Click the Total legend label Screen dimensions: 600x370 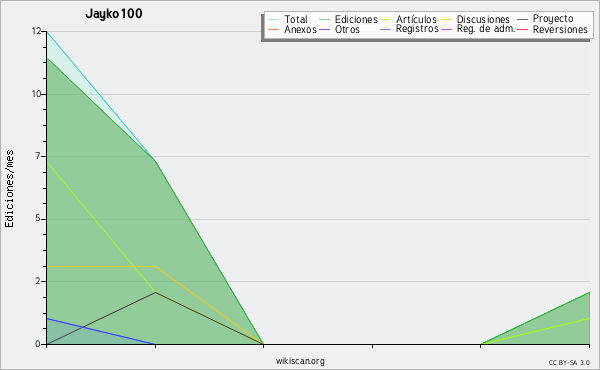[296, 19]
